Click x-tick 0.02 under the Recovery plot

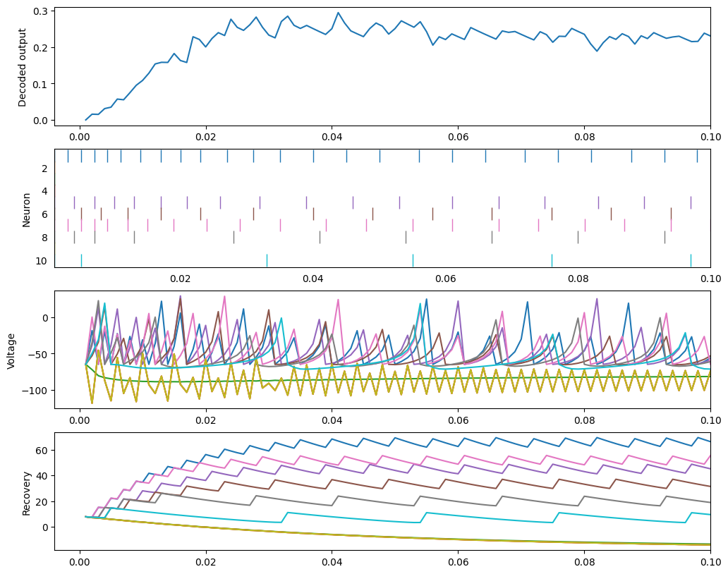click(206, 563)
